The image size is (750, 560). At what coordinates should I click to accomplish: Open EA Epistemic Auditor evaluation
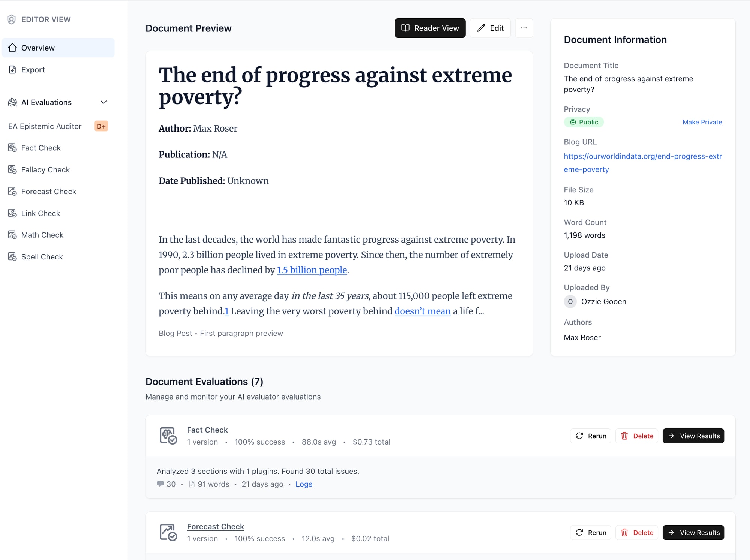45,126
